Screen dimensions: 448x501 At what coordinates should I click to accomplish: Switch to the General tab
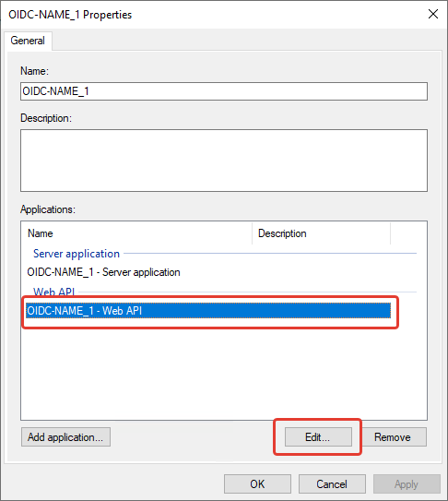28,41
